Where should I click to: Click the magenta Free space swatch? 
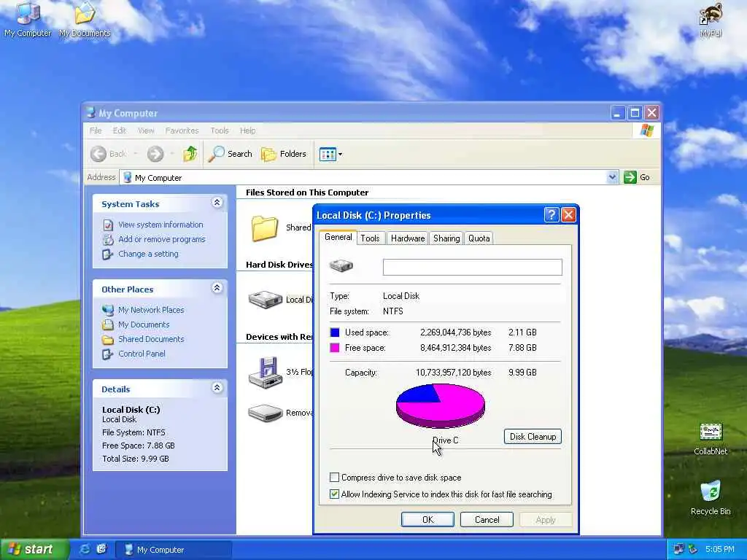(335, 348)
